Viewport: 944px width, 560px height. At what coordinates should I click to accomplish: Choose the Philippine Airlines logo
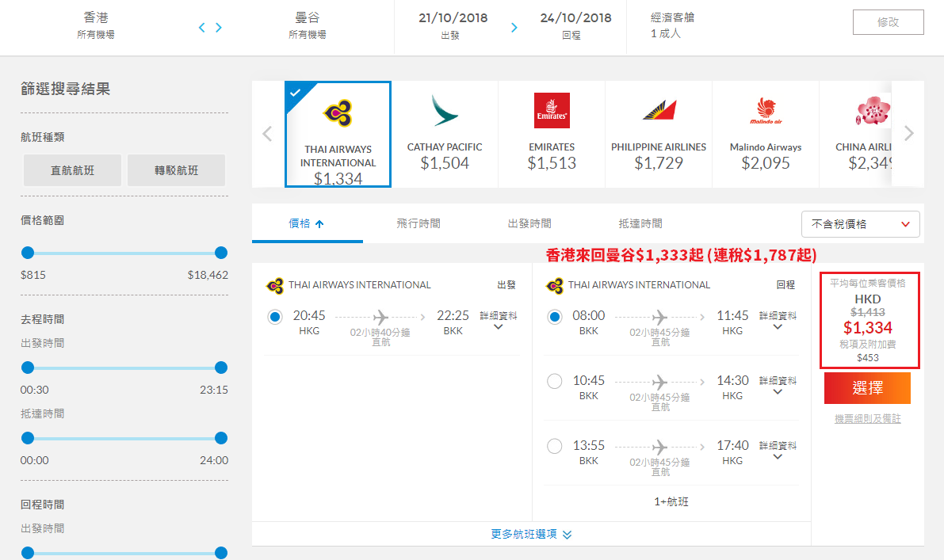659,111
